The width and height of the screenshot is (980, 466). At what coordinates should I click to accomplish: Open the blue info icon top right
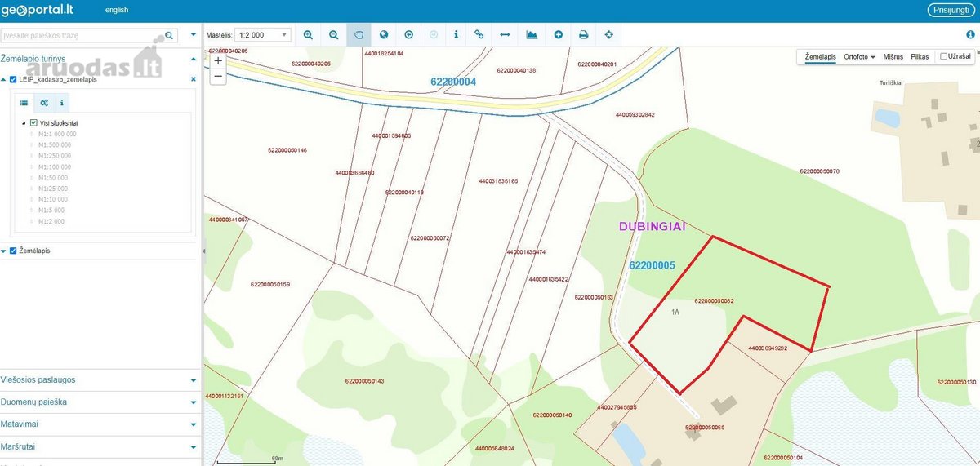click(970, 35)
